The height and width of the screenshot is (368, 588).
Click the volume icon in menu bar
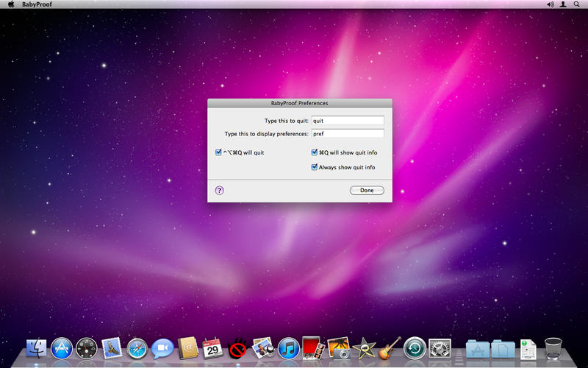coord(550,4)
